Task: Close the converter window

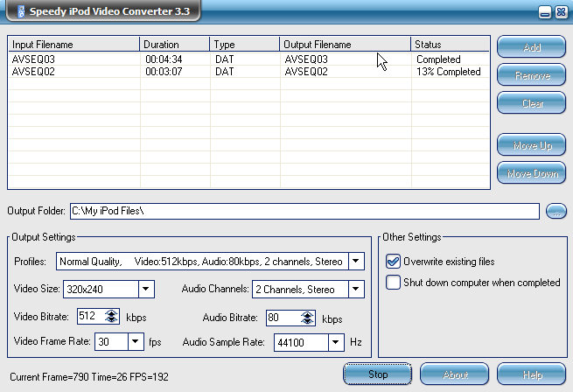Action: (x=559, y=12)
